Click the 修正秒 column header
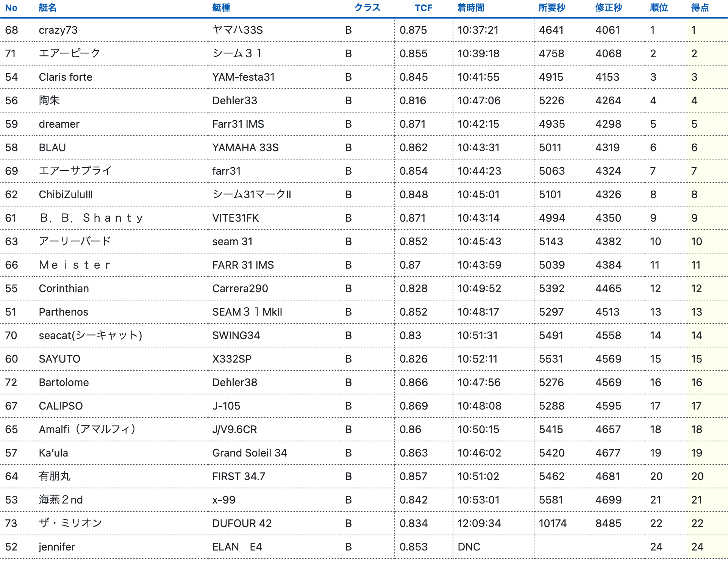 click(x=608, y=8)
